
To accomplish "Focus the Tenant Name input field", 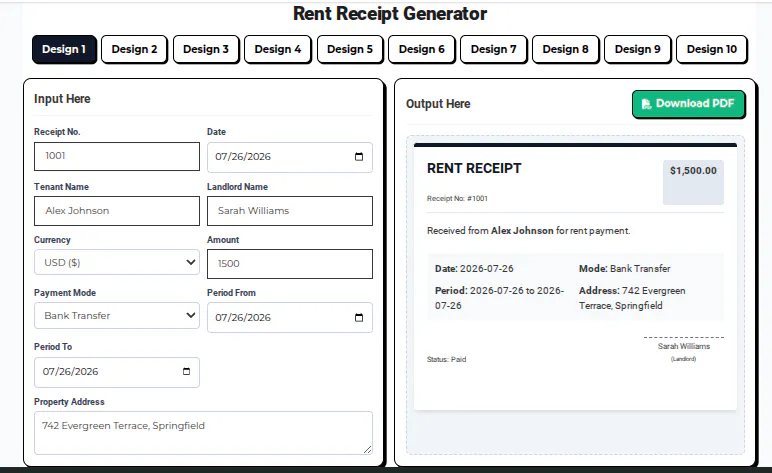I will (117, 211).
